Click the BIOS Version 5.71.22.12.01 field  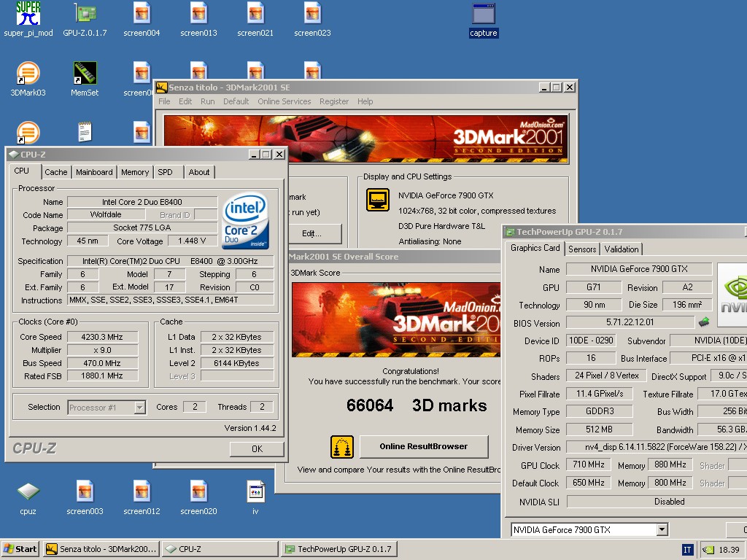630,322
